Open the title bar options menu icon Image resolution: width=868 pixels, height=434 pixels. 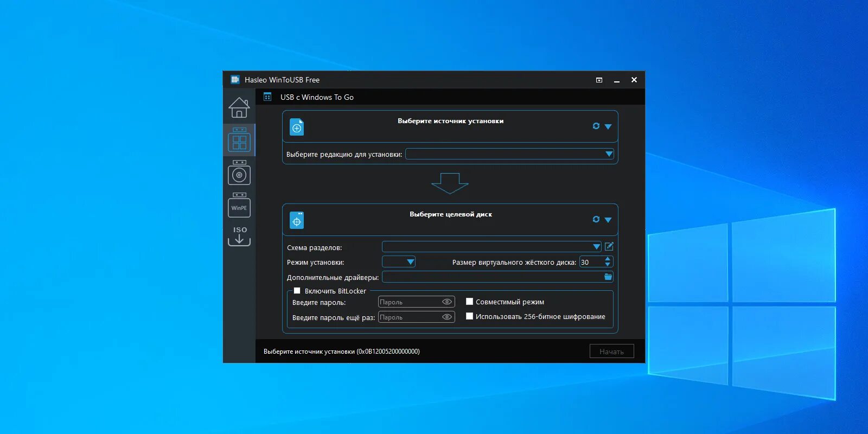tap(599, 80)
